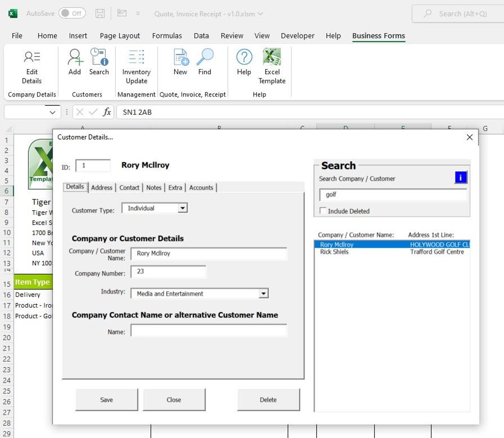Click the Insert Function fx icon
This screenshot has height=438, width=504.
pos(107,112)
